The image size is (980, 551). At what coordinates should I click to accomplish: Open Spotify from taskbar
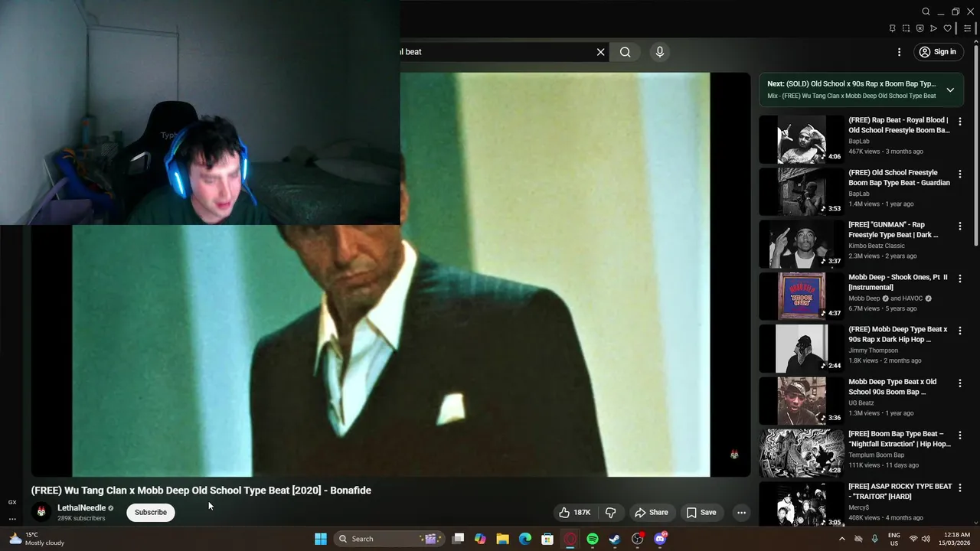point(593,539)
